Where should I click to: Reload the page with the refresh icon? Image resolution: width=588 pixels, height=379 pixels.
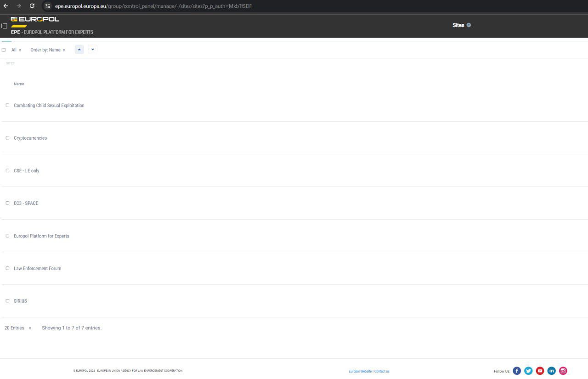click(32, 6)
